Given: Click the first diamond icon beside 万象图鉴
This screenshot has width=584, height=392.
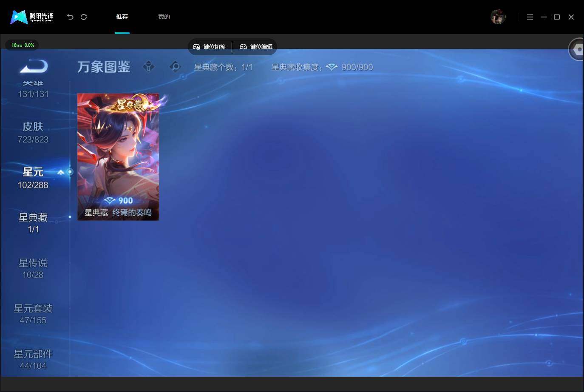Looking at the screenshot, I should click(x=148, y=67).
